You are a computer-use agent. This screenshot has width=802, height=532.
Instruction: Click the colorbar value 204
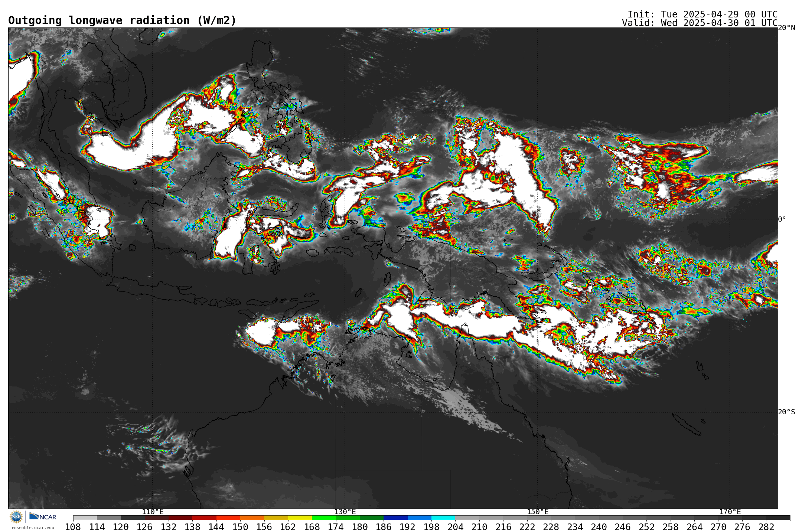coord(455,527)
